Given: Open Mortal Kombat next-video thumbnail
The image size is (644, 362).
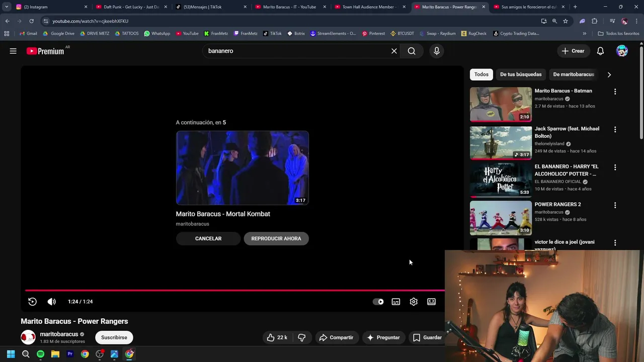Looking at the screenshot, I should pyautogui.click(x=243, y=168).
